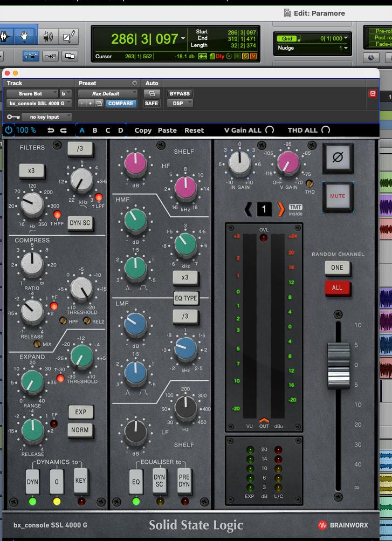The image size is (392, 541).
Task: Click Copy in plug-in toolbar
Action: (x=143, y=131)
